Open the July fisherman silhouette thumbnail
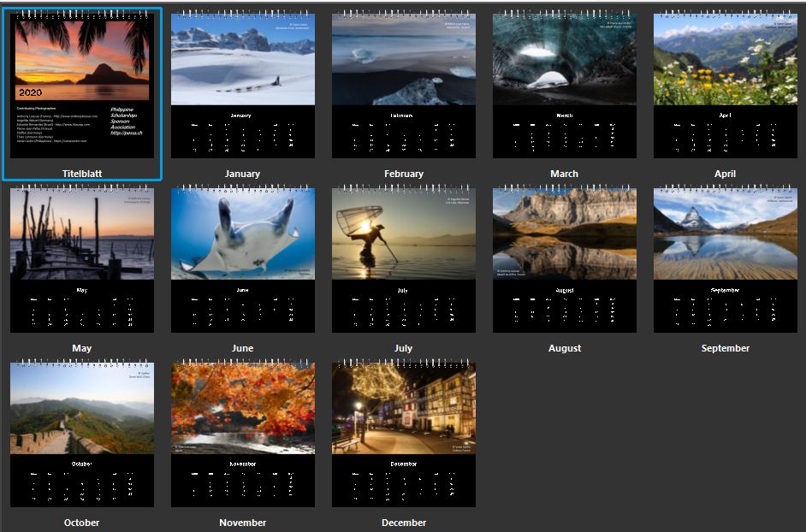 coord(403,260)
